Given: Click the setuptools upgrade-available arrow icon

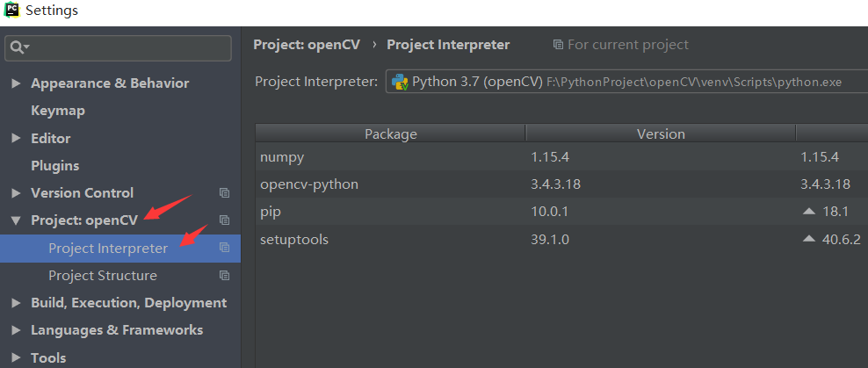Looking at the screenshot, I should (x=809, y=239).
